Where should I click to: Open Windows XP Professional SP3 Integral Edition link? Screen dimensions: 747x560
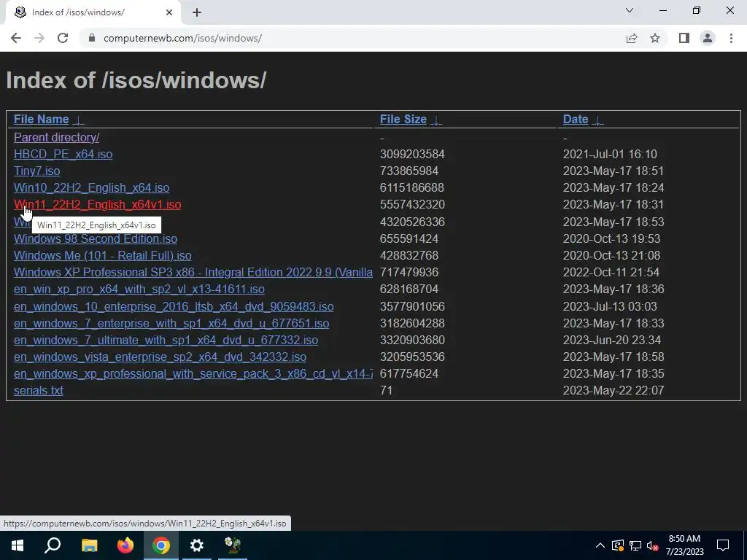point(193,273)
